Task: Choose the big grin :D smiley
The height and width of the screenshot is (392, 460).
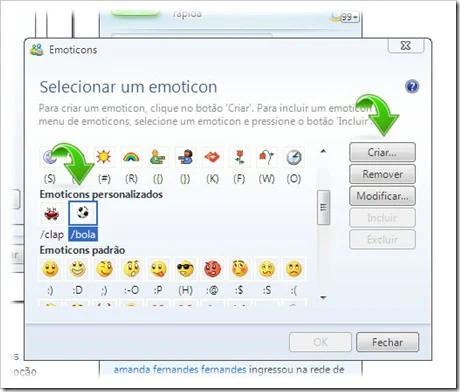Action: [77, 269]
